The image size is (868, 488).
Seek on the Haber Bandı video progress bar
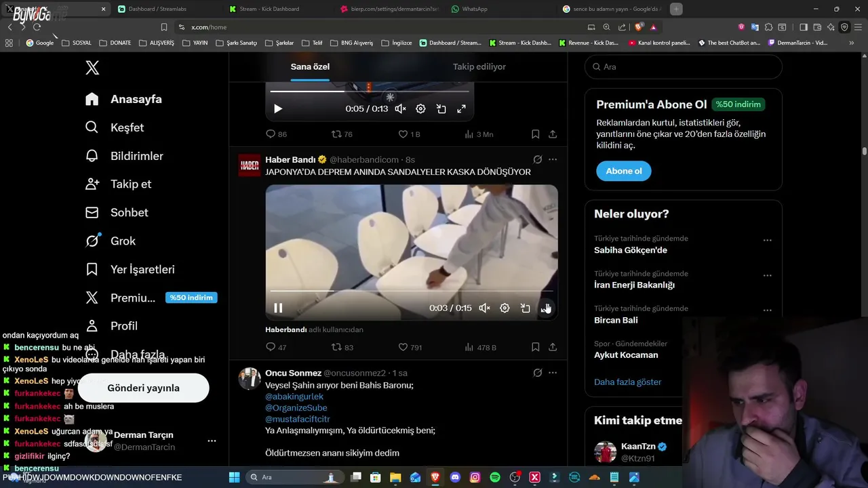pos(412,291)
